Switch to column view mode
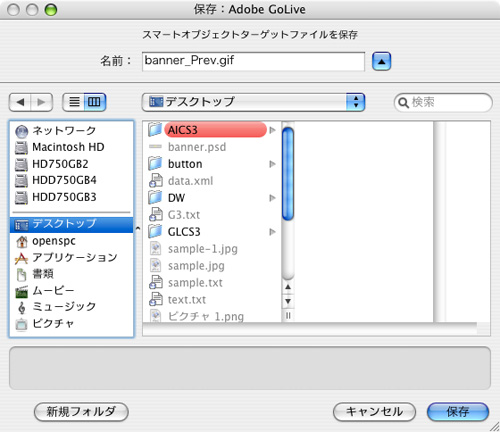Viewport: 500px width, 432px height. pos(95,102)
